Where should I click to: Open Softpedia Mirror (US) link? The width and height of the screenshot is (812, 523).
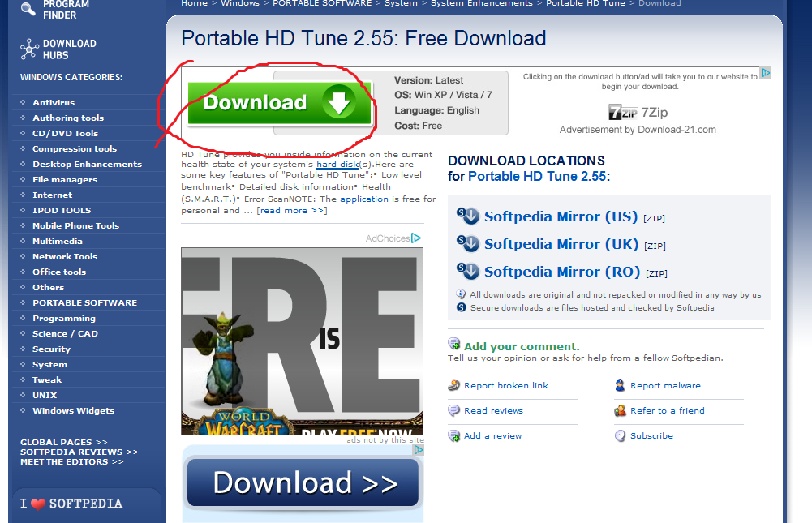[x=561, y=216]
